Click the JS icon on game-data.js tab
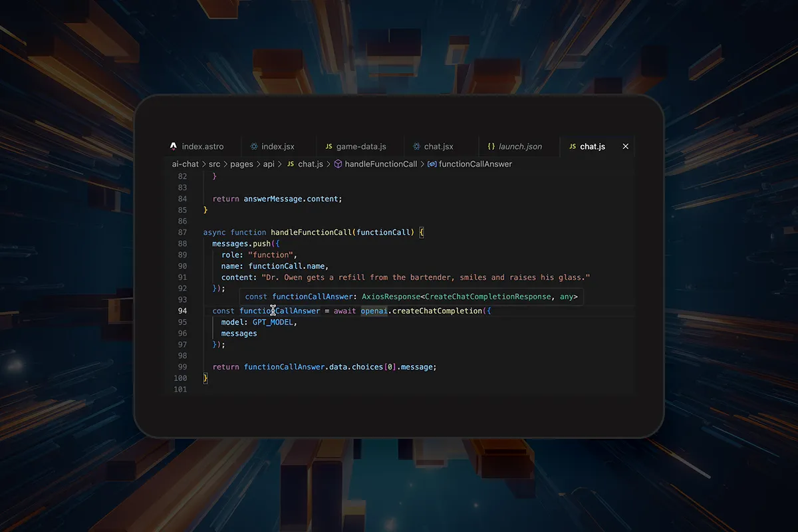Viewport: 798px width, 532px height. (x=329, y=146)
